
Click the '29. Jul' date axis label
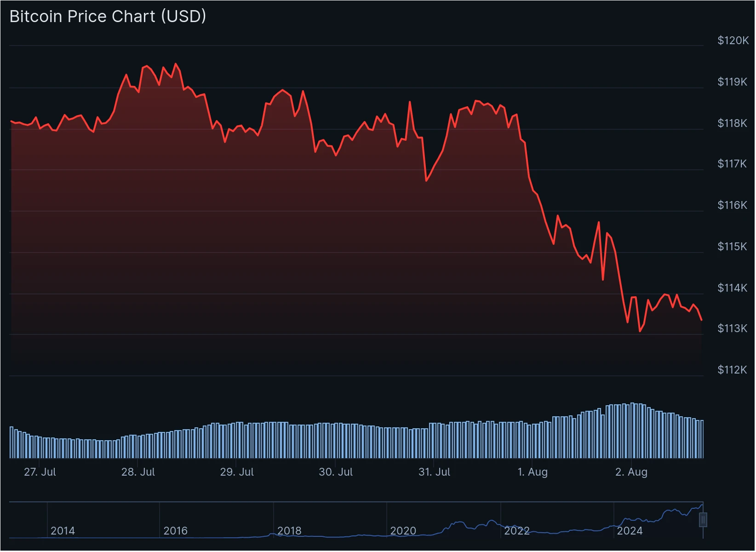pyautogui.click(x=237, y=472)
